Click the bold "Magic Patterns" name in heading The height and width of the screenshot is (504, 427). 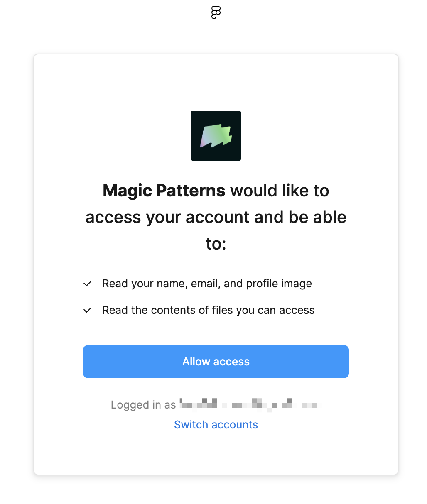[164, 191]
